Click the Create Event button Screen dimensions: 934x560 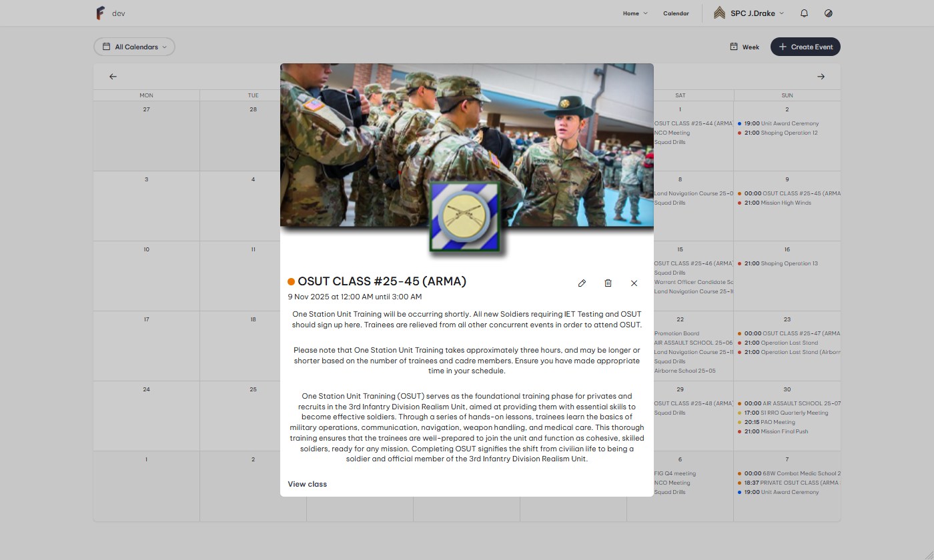pyautogui.click(x=805, y=47)
